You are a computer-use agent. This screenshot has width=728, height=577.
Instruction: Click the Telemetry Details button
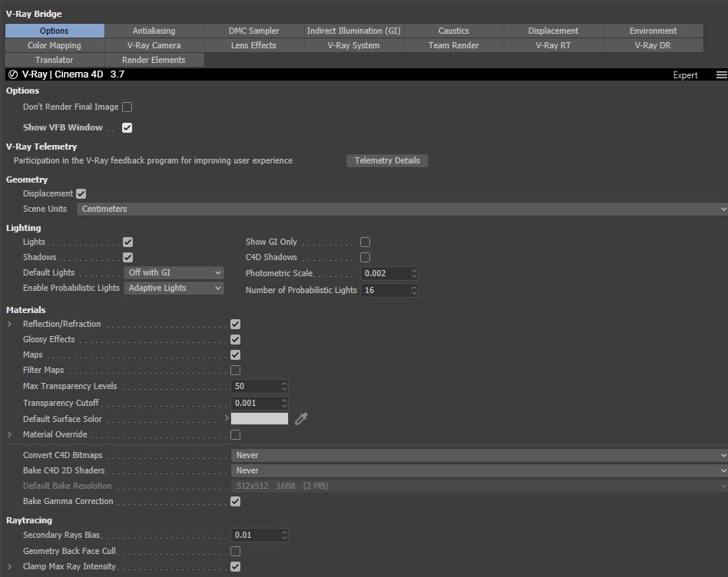tap(387, 160)
